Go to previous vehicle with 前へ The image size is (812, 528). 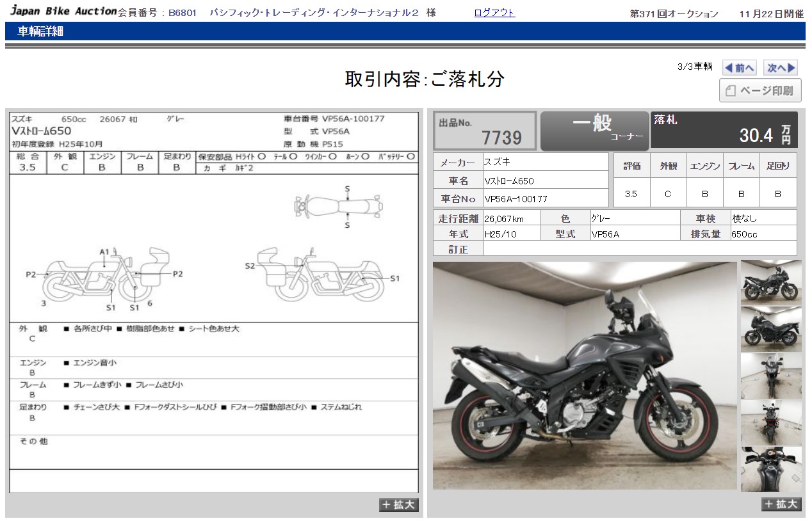click(740, 68)
